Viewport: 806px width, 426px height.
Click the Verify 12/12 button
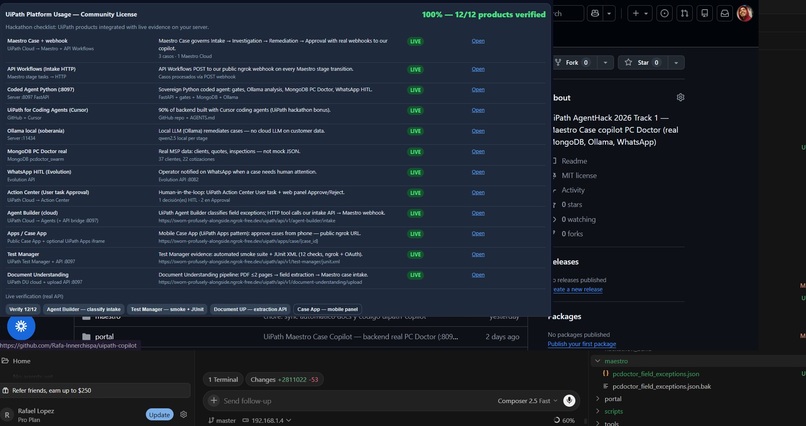point(23,309)
